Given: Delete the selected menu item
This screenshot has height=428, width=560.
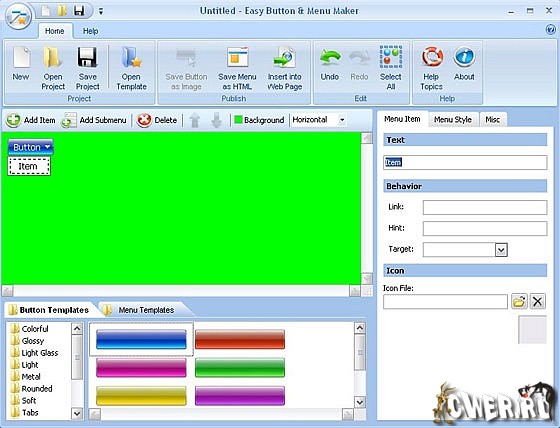Looking at the screenshot, I should tap(157, 120).
